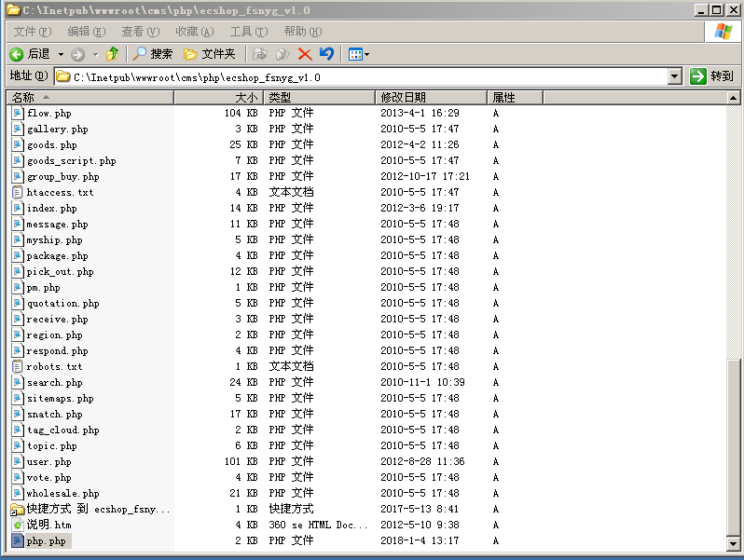Select the gallery.php file icon
This screenshot has width=744, height=560.
[x=17, y=129]
